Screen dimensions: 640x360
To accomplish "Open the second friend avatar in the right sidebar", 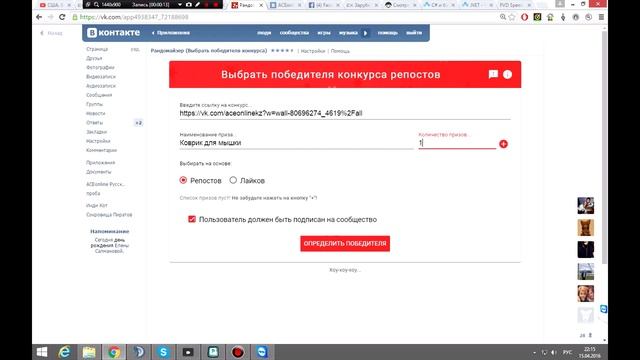I will click(x=586, y=227).
